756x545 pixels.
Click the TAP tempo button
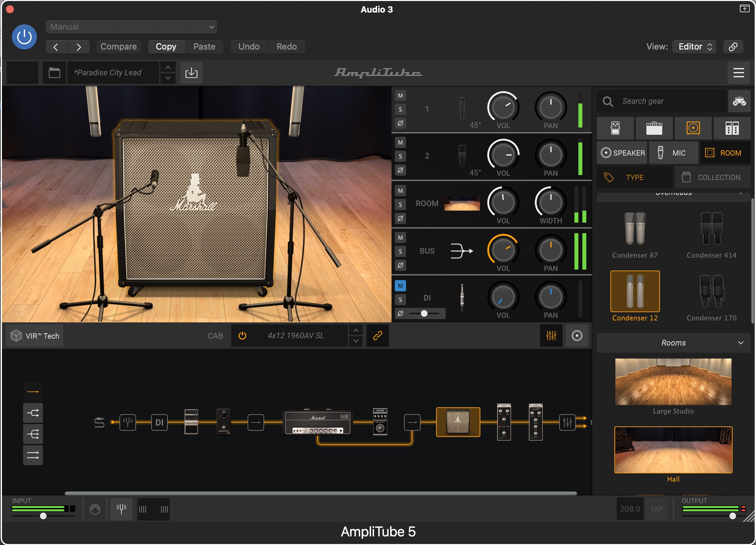656,509
